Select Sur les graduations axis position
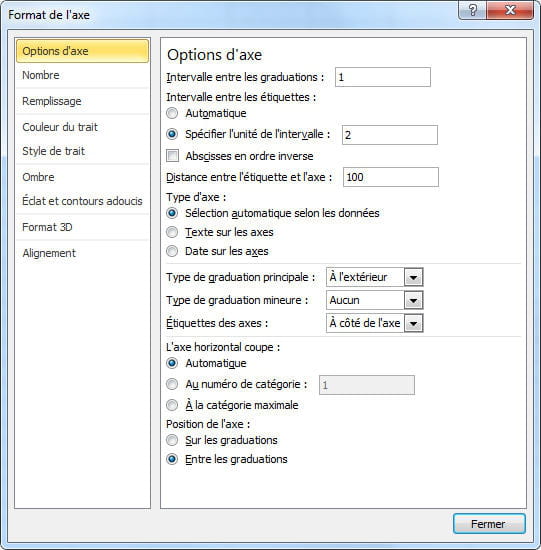 click(x=172, y=440)
